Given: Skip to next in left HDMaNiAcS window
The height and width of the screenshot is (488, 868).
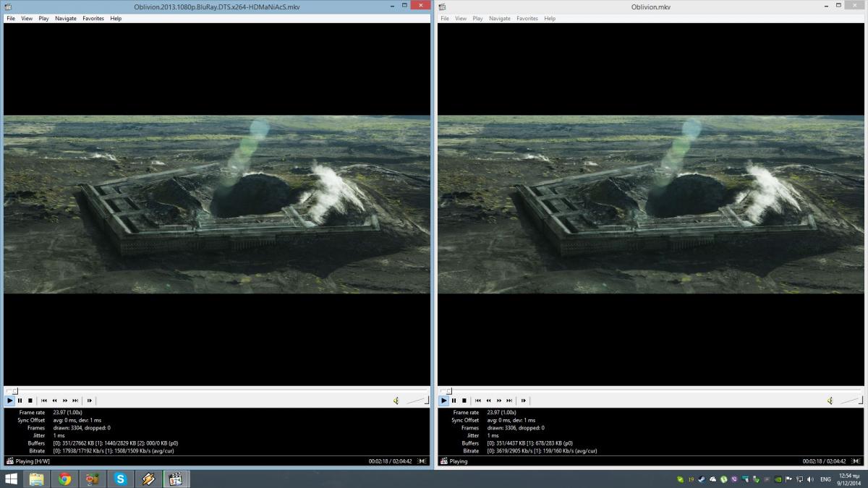Looking at the screenshot, I should click(x=75, y=401).
